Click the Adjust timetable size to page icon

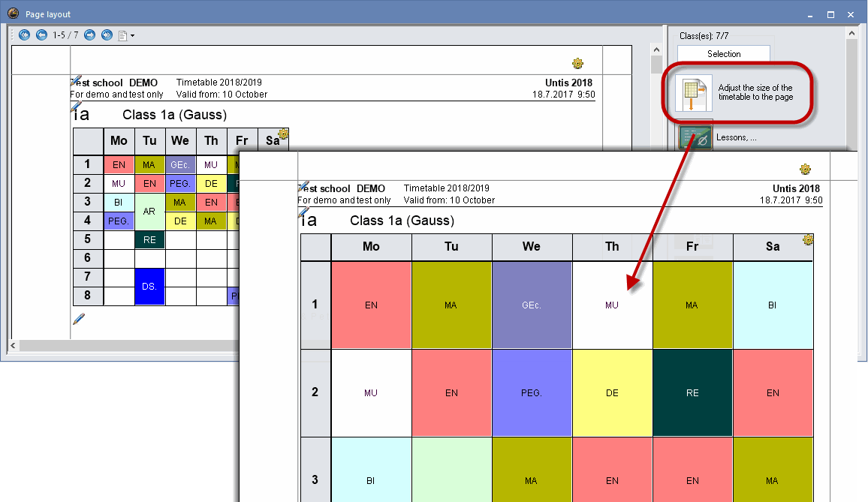(x=694, y=93)
